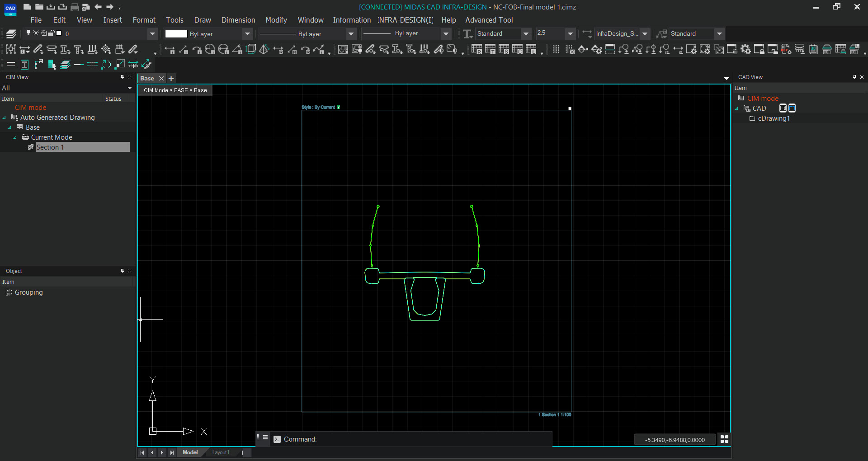Click the gears settings icon in INFRA toolbar
This screenshot has width=868, height=461.
745,49
